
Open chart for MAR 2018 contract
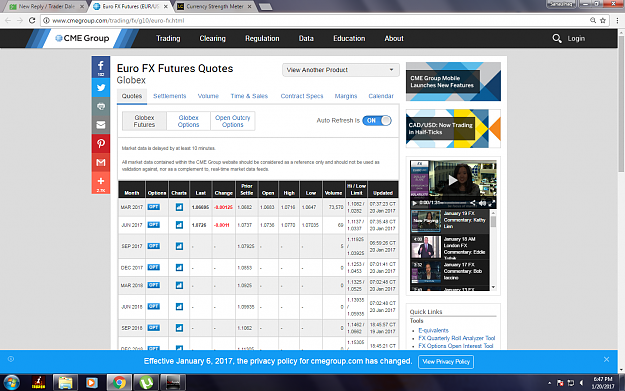[179, 285]
